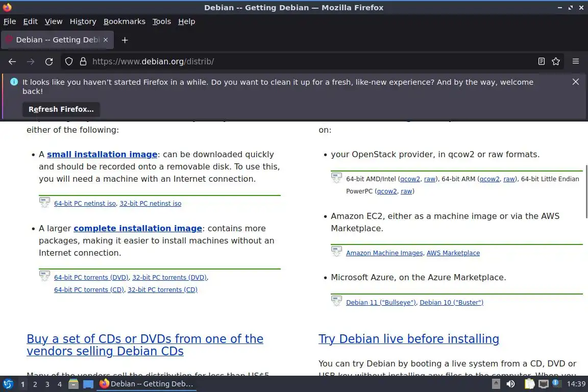
Task: Open Debian 10 Buster Azure link
Action: coord(452,302)
